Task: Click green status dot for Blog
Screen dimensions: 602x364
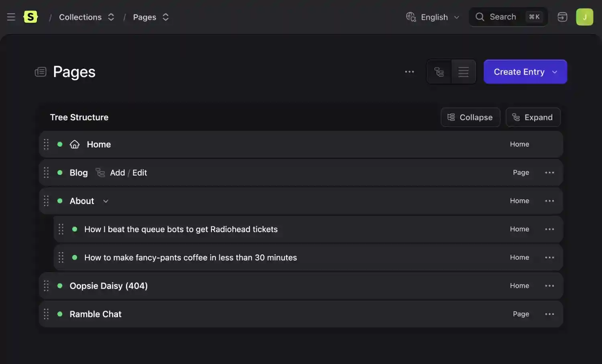Action: pos(60,172)
